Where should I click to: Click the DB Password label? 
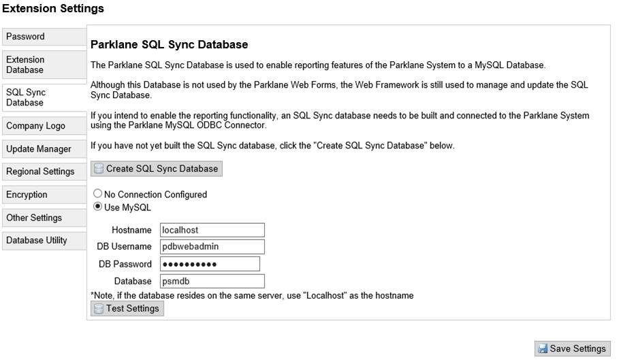click(125, 264)
